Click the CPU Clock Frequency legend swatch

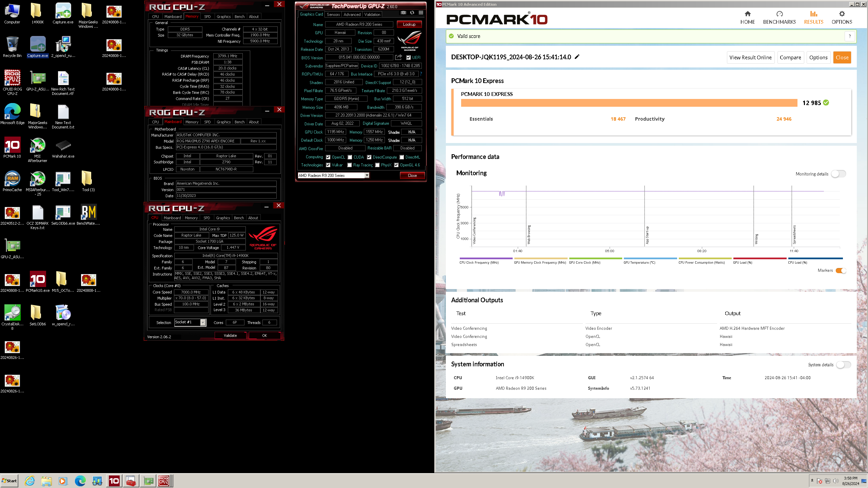486,258
